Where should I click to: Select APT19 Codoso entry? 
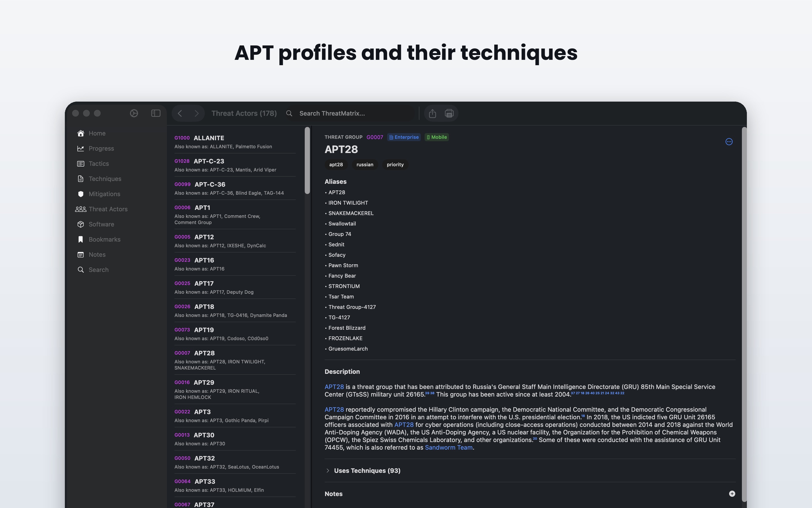[x=235, y=334]
